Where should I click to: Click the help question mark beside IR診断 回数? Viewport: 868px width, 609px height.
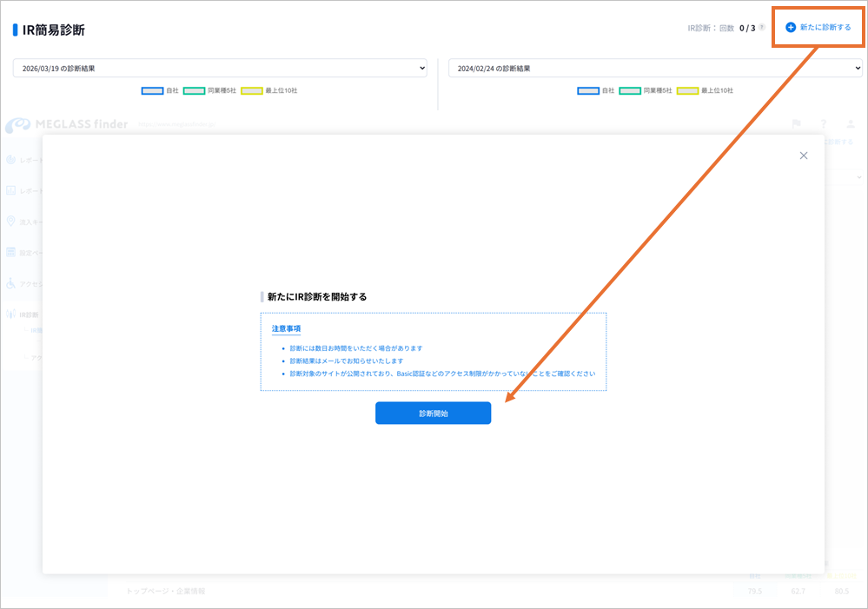pyautogui.click(x=762, y=28)
